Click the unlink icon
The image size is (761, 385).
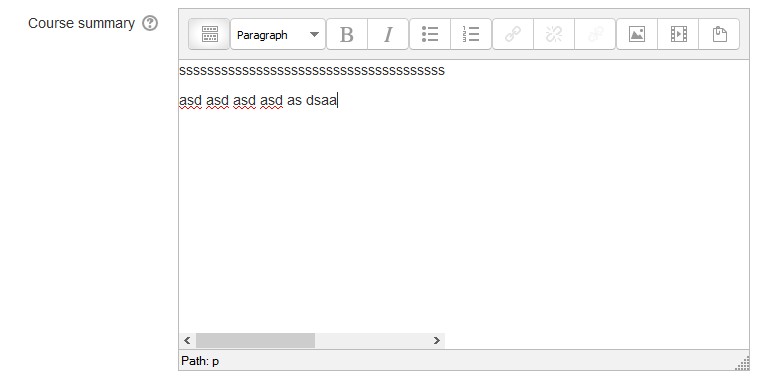pyautogui.click(x=554, y=34)
